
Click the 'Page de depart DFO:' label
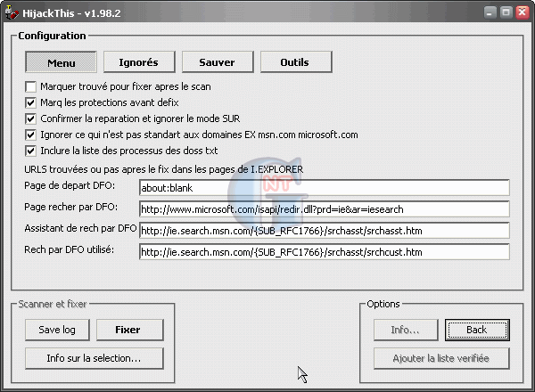[70, 186]
